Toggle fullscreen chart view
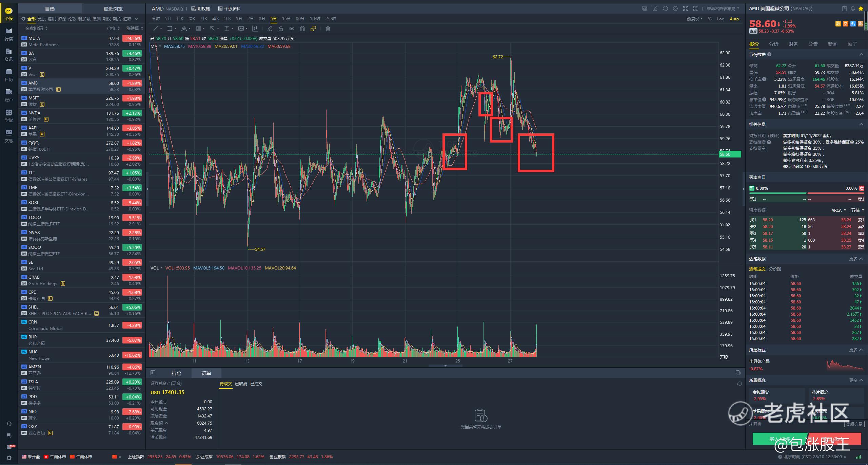The height and width of the screenshot is (465, 868). click(686, 8)
